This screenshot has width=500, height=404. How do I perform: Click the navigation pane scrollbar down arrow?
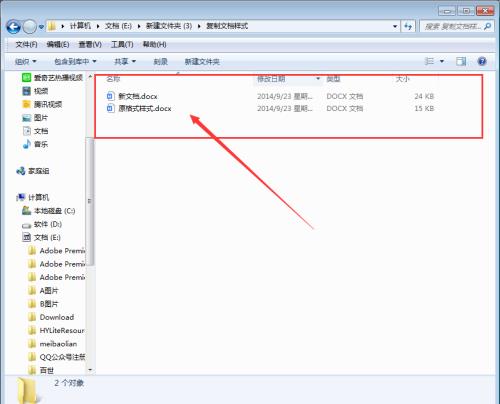click(x=90, y=370)
